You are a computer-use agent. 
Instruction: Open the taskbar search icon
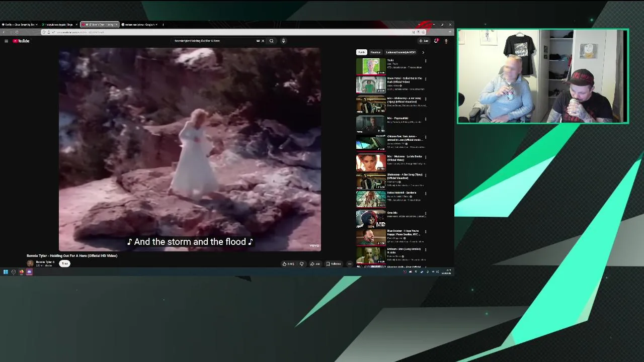point(14,272)
